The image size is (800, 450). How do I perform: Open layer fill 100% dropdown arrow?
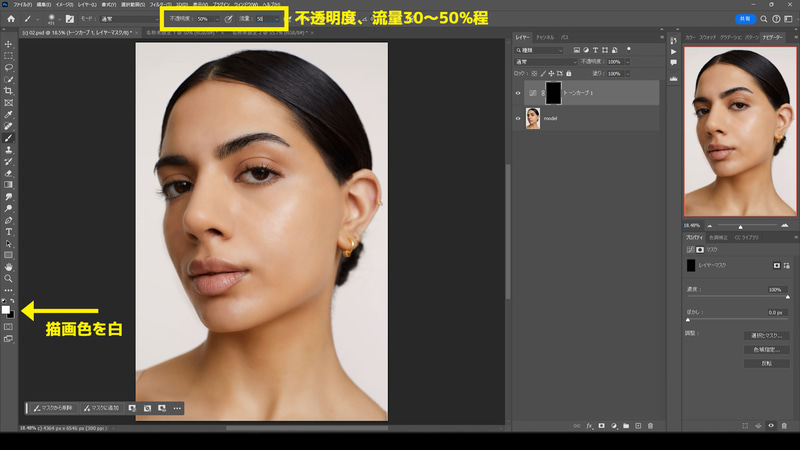point(628,73)
